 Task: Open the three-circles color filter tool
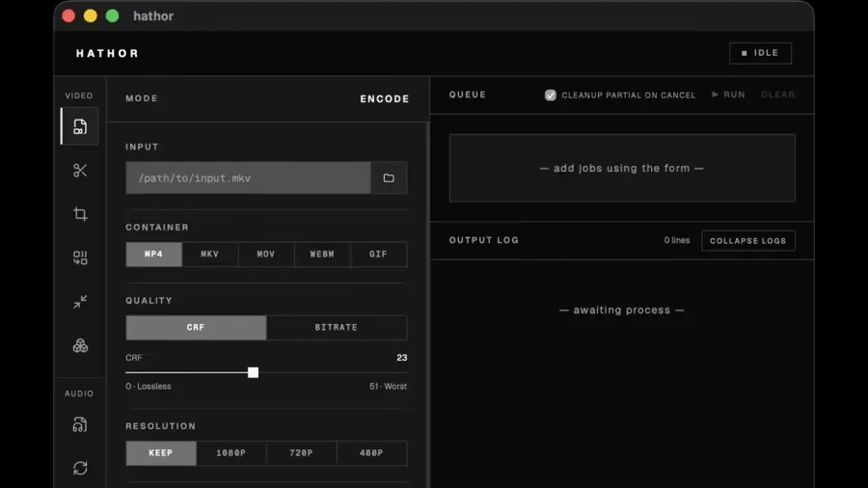[80, 346]
